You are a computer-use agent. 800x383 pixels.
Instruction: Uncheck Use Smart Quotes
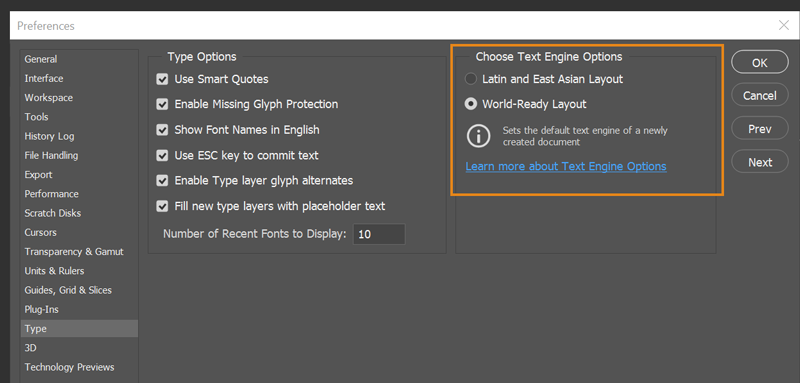coord(162,80)
